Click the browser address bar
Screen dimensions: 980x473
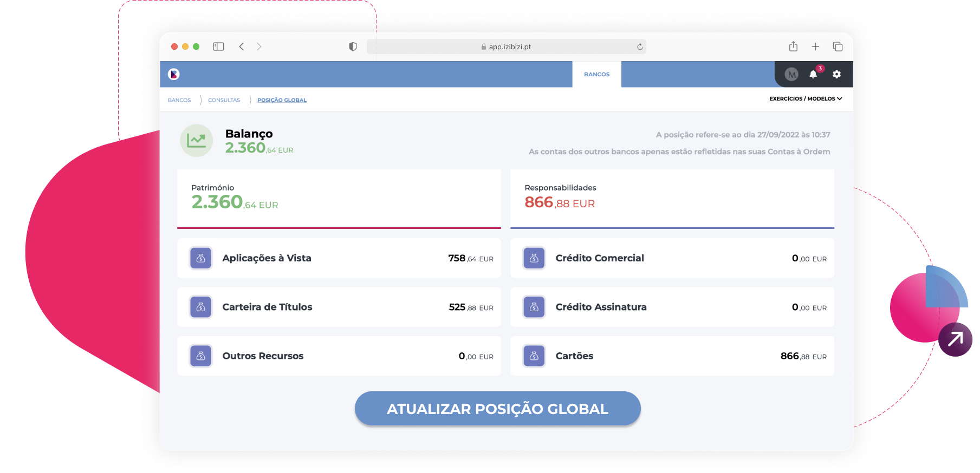click(505, 47)
